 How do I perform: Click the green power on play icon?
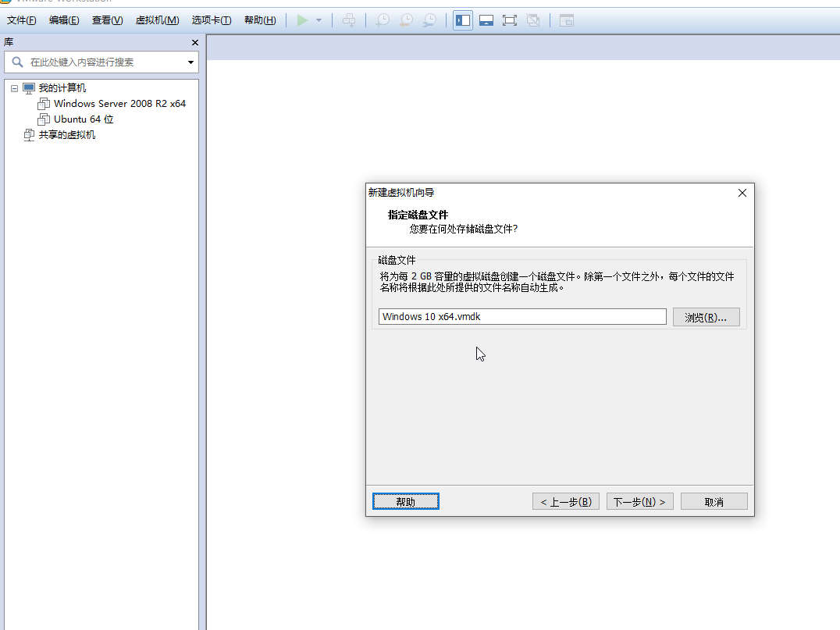pyautogui.click(x=302, y=20)
